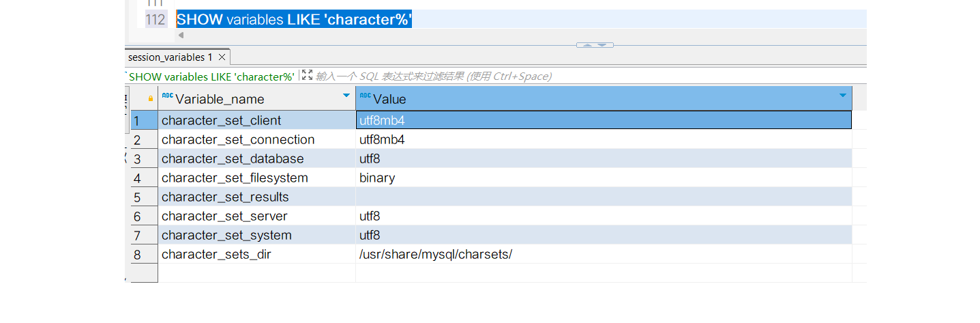Click the Variable_name column header

click(256, 98)
